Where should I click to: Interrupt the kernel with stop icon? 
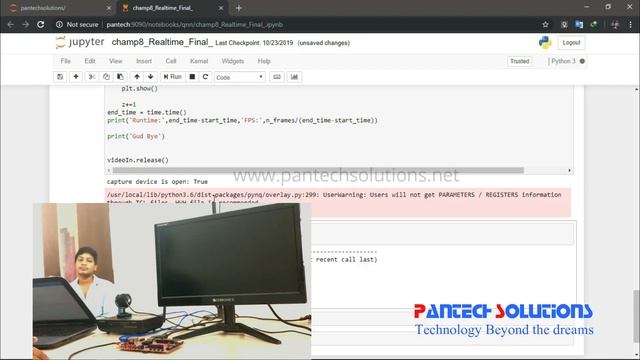point(192,77)
